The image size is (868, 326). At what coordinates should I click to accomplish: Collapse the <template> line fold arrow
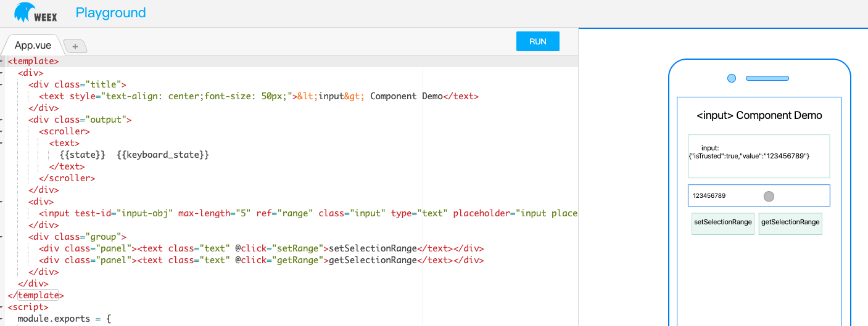pyautogui.click(x=2, y=62)
